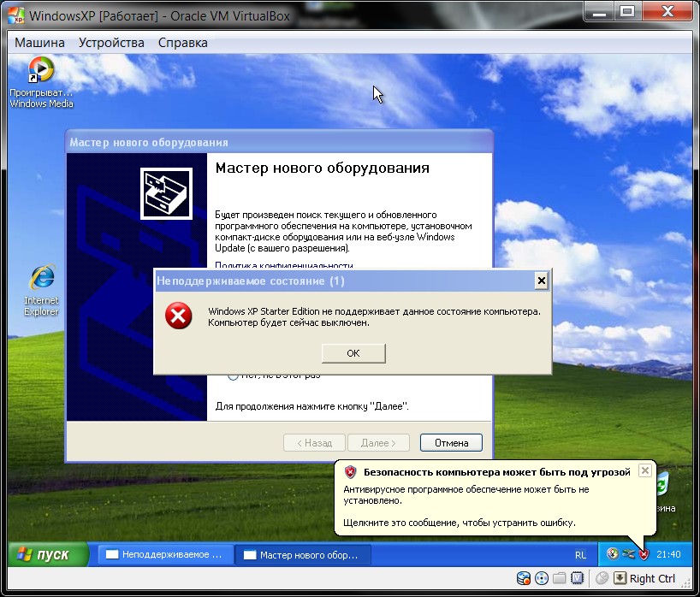
Task: Click the keyboard capture arrow icon
Action: coord(620,578)
